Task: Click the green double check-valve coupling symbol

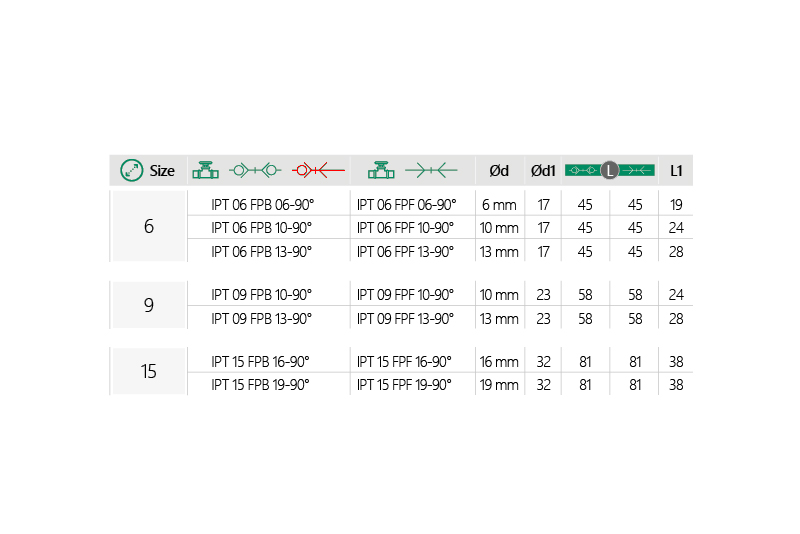Action: (x=254, y=170)
